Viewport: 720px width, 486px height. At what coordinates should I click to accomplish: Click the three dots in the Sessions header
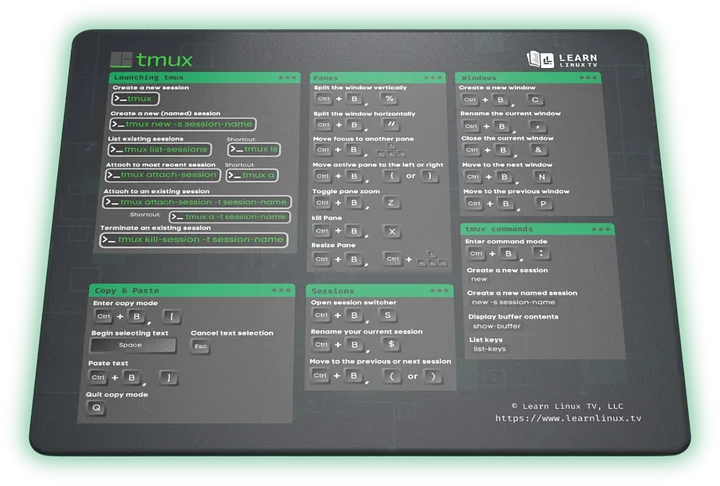(x=439, y=290)
